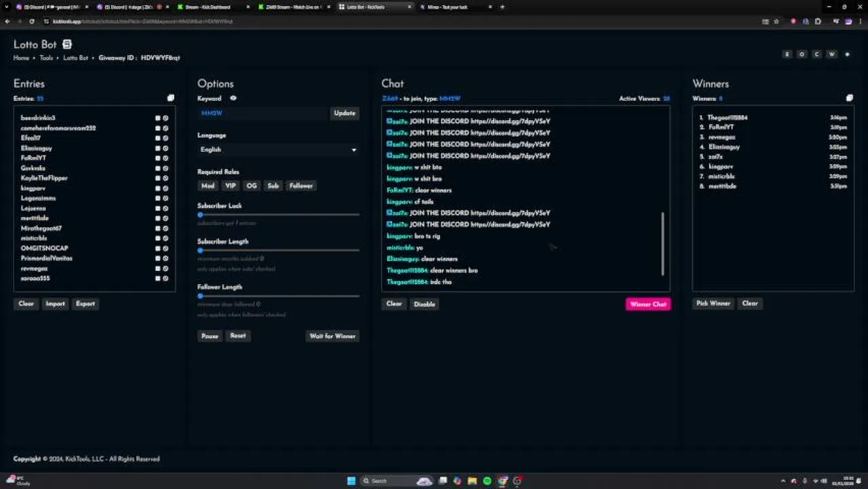Image resolution: width=868 pixels, height=489 pixels.
Task: Toggle the Follower required role
Action: pyautogui.click(x=301, y=185)
